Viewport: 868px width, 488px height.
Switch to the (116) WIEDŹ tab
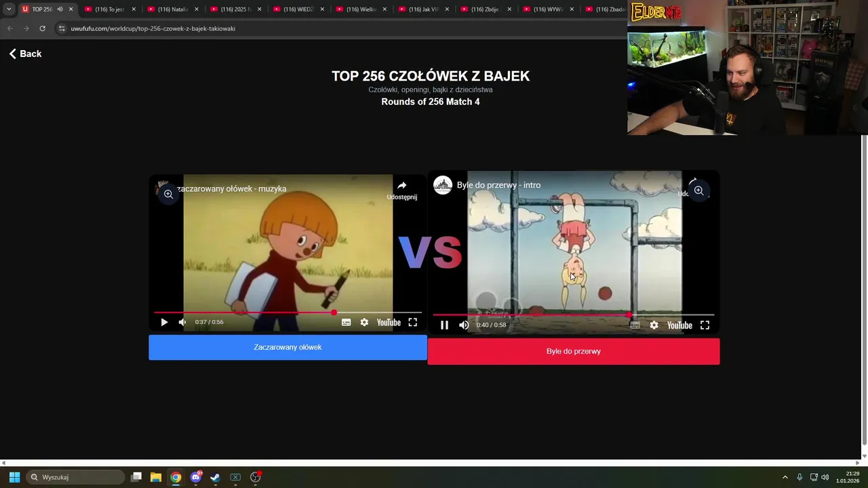(297, 9)
